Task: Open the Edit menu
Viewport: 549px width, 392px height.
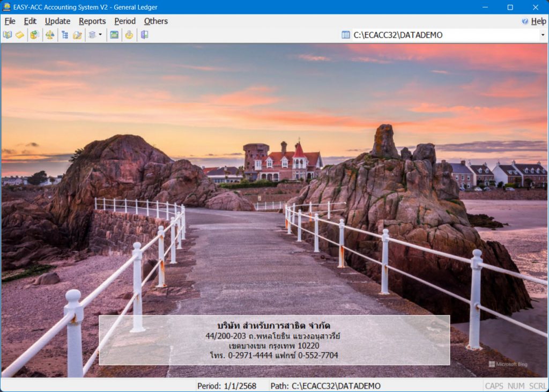Action: click(30, 21)
